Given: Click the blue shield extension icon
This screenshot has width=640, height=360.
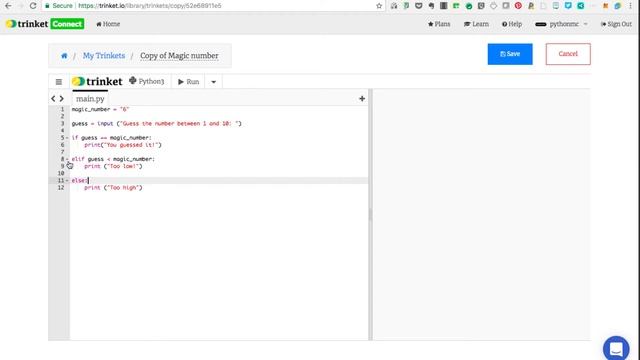Looking at the screenshot, I should 568,6.
